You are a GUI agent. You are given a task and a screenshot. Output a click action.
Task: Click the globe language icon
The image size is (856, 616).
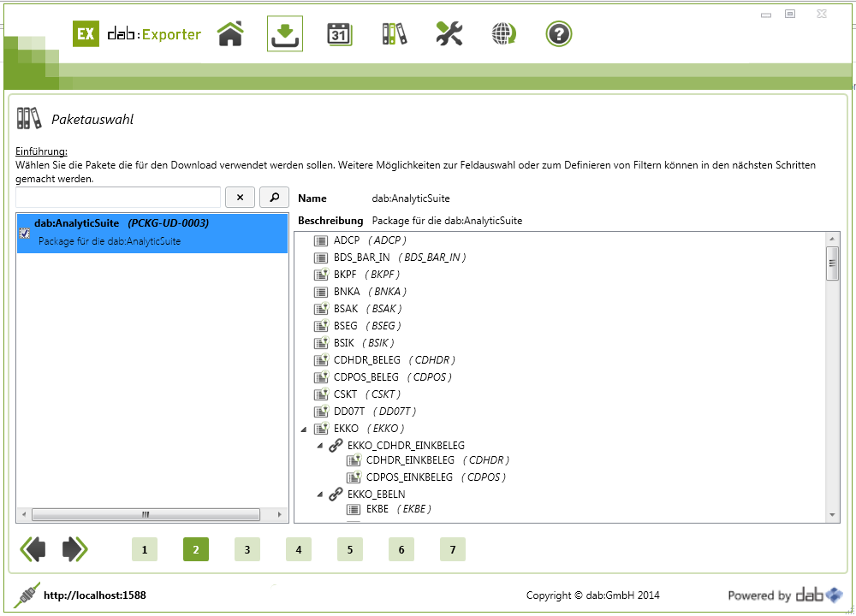pyautogui.click(x=504, y=34)
